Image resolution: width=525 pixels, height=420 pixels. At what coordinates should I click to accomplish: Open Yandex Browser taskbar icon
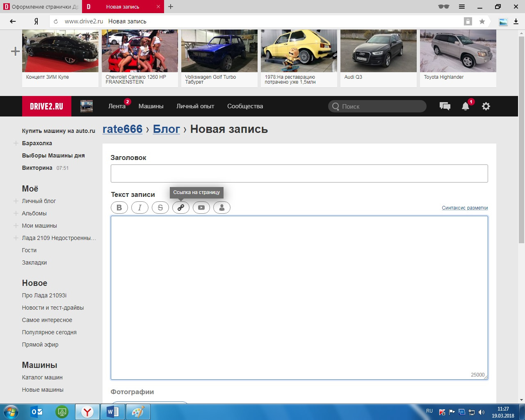[x=87, y=412]
